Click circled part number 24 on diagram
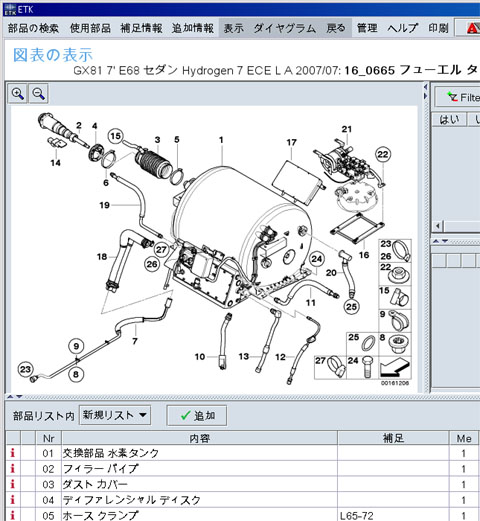 click(x=317, y=259)
